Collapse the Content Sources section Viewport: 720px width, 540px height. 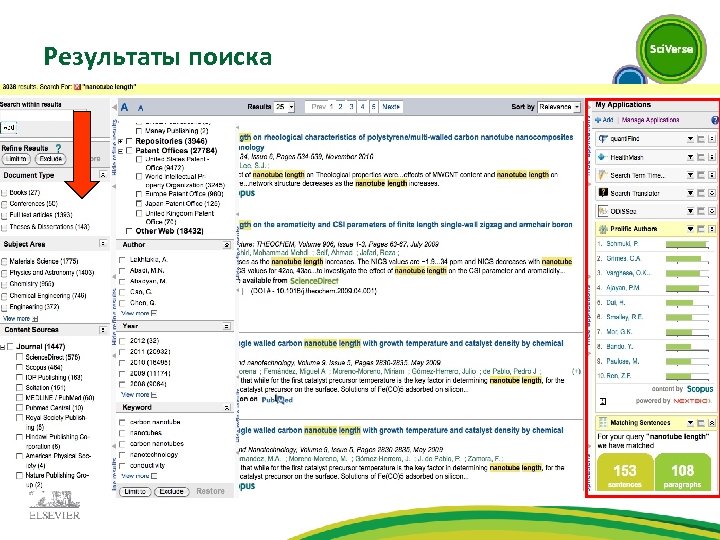(103, 330)
